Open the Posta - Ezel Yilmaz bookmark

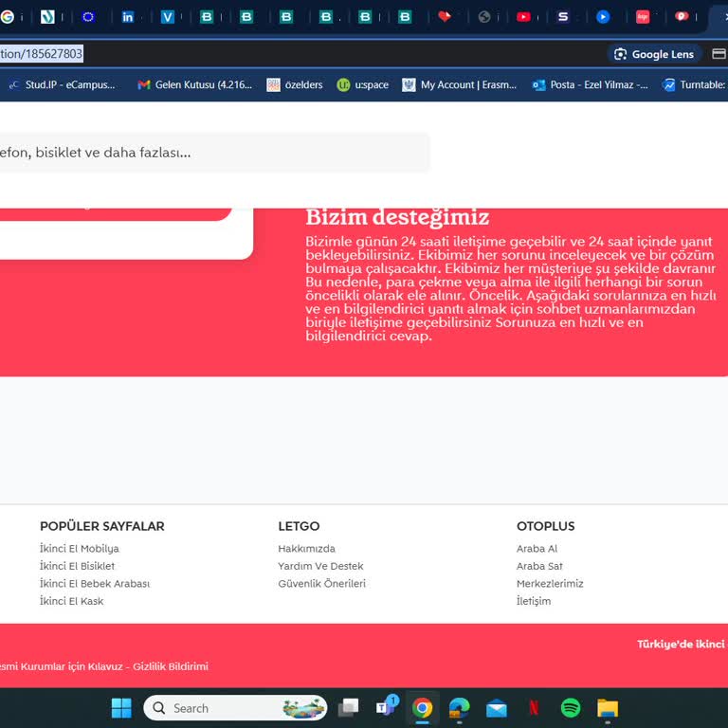590,84
